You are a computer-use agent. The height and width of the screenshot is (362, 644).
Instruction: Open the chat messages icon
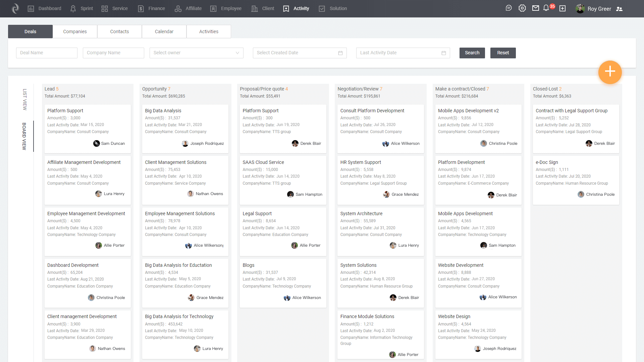(508, 8)
